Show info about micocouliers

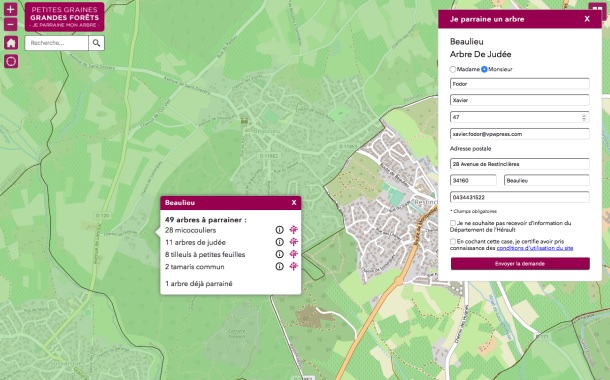[x=279, y=230]
